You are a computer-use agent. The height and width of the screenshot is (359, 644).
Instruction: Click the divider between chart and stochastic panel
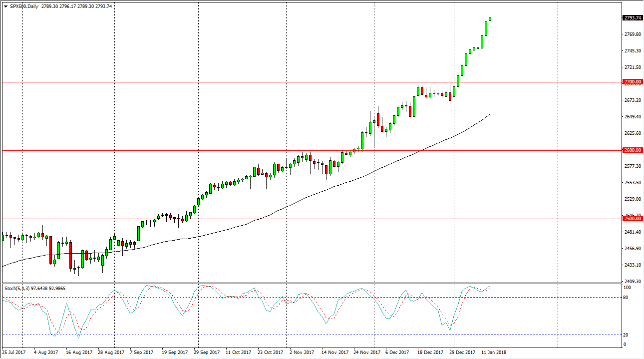coord(300,283)
